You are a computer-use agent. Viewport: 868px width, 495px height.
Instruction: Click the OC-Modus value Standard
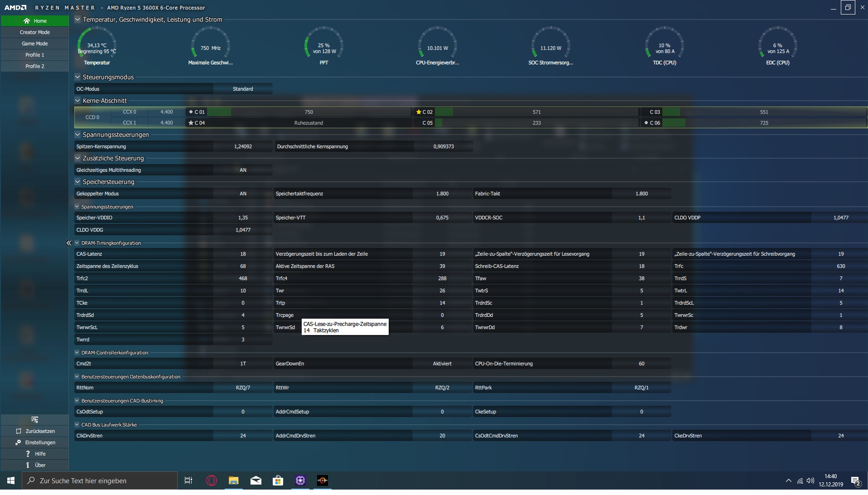243,89
